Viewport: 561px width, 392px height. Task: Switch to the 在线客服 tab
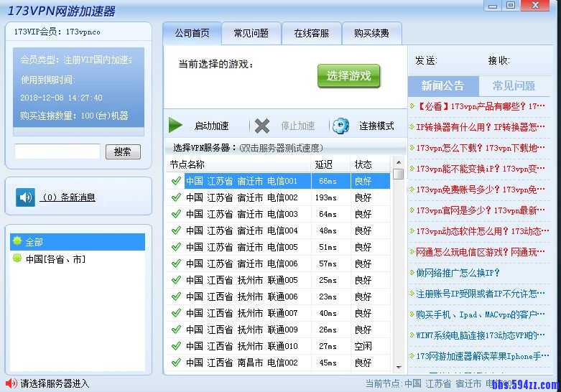311,33
